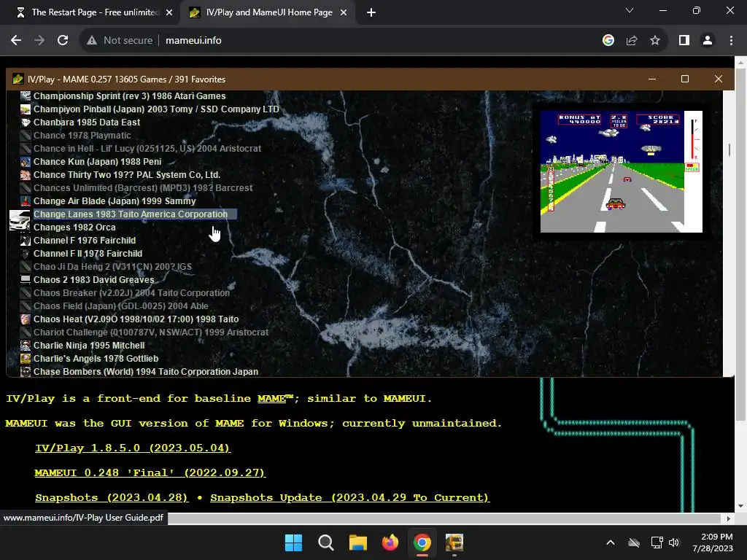
Task: Open the Snapshots (2023.04.28) link
Action: click(x=112, y=497)
